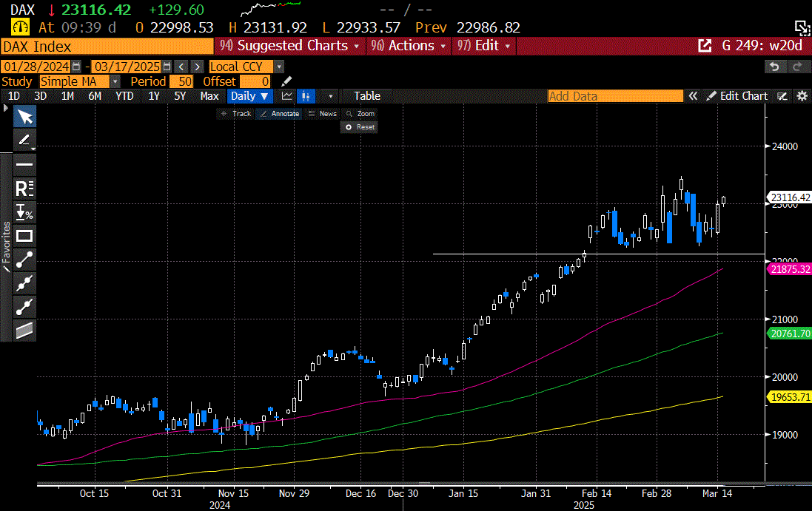812x511 pixels.
Task: Toggle the Annotate mode
Action: (280, 114)
